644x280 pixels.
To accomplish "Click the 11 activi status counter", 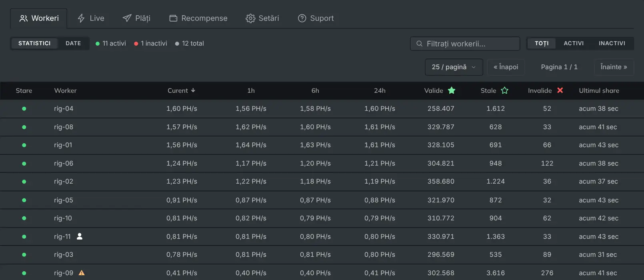I will coord(111,43).
